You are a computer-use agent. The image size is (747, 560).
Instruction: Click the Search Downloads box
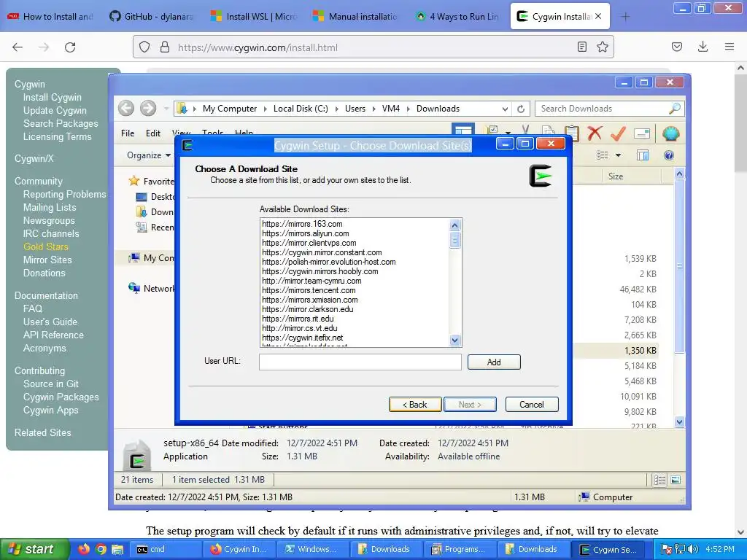tap(610, 109)
